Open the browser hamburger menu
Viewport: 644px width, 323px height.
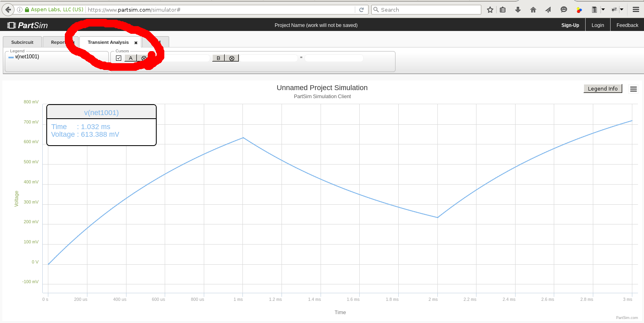636,10
